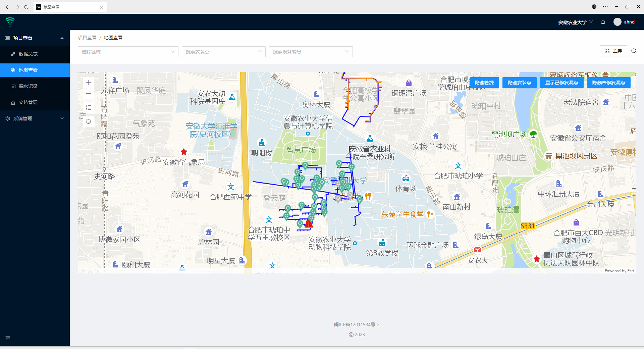Click the 搜索设备编号 search field
The width and height of the screenshot is (644, 349).
[x=311, y=52]
